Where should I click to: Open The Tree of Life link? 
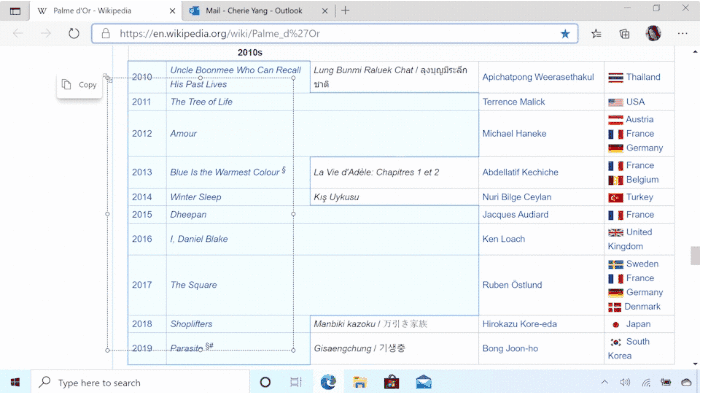click(201, 102)
